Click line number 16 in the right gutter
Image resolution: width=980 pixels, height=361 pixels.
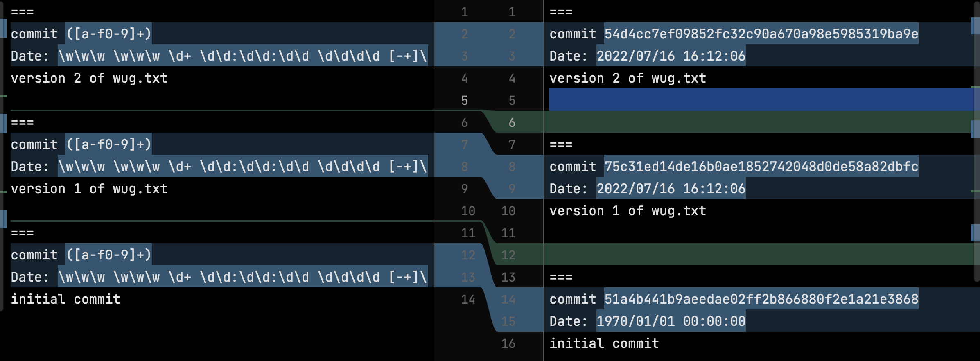click(508, 343)
